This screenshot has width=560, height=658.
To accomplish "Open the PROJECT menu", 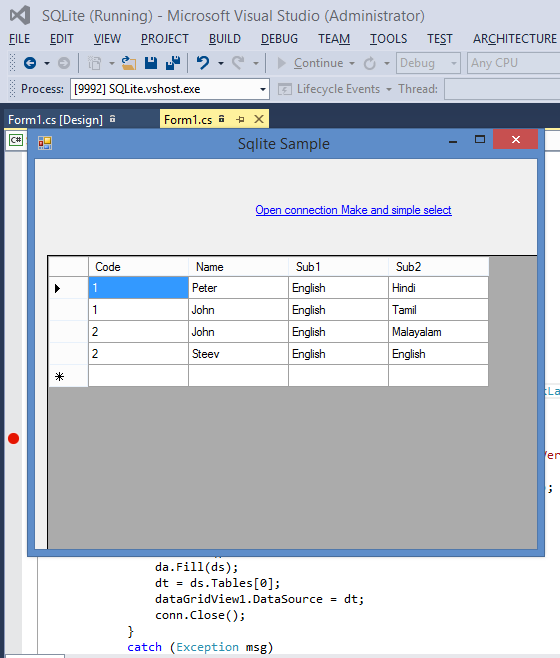I will coord(165,39).
